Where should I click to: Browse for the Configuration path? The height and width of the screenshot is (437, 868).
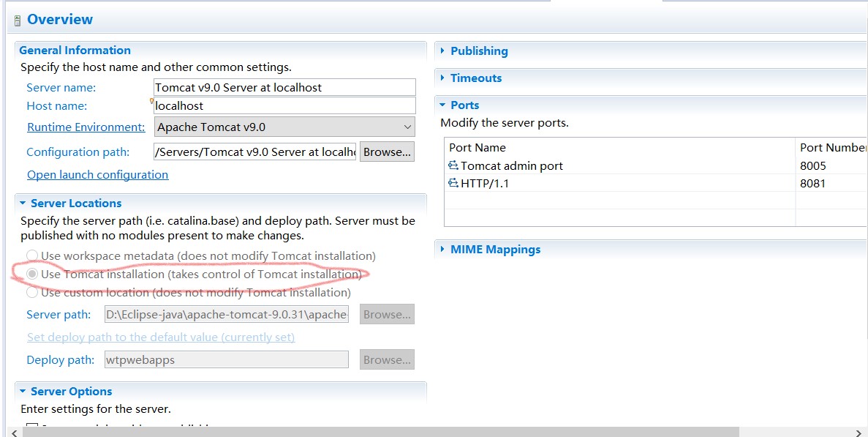387,152
